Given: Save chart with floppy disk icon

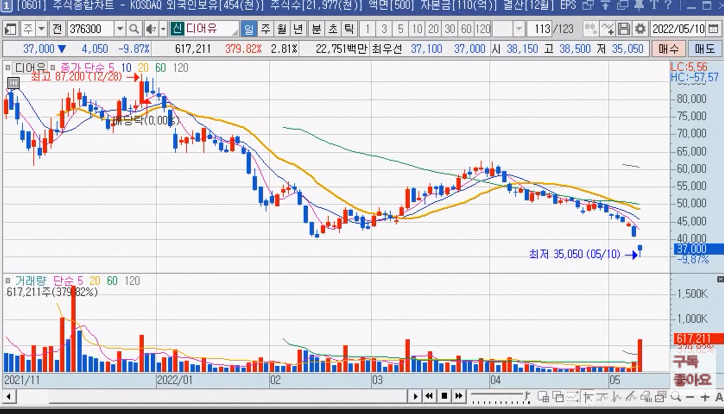Looking at the screenshot, I should 624,29.
